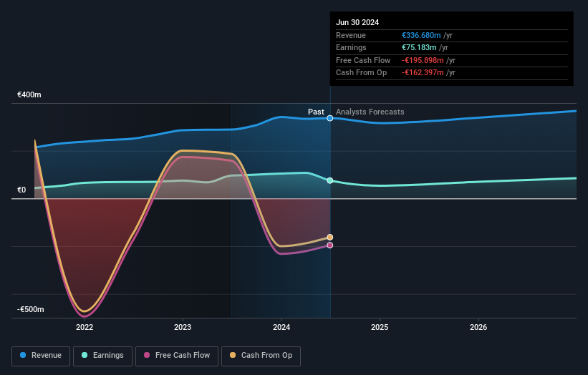
Task: Click the €0 y-axis label
Action: click(x=21, y=190)
